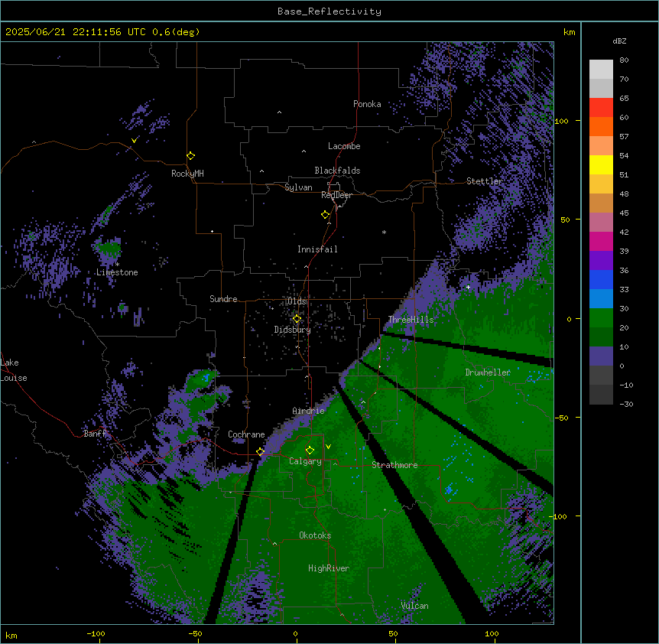Screen dimensions: 659x644
Task: Click the magenta 42 dBZ legend swatch
Action: click(x=601, y=241)
